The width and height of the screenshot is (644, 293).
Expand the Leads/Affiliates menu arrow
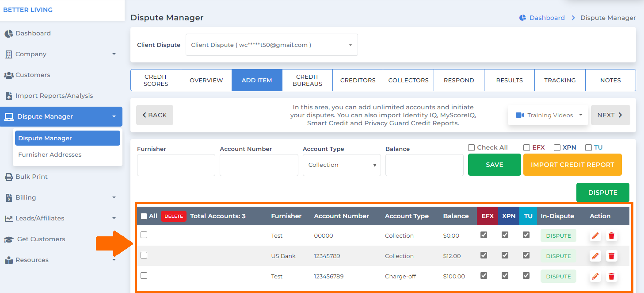point(114,219)
